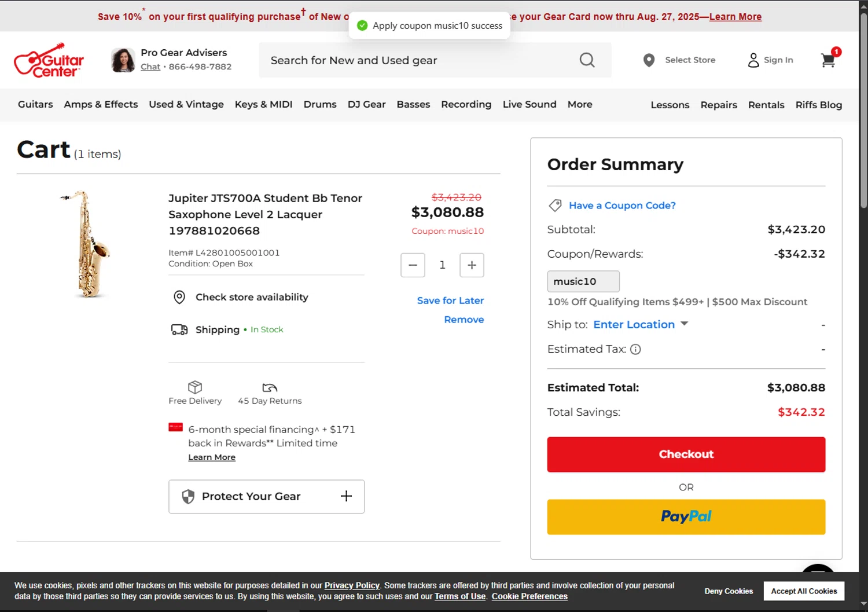
Task: Open the Privacy Policy link
Action: pyautogui.click(x=352, y=585)
